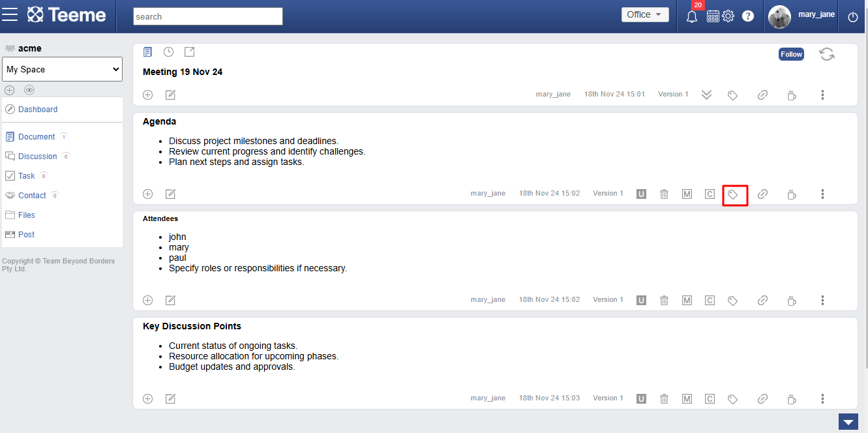Open settings gear in header

click(728, 16)
